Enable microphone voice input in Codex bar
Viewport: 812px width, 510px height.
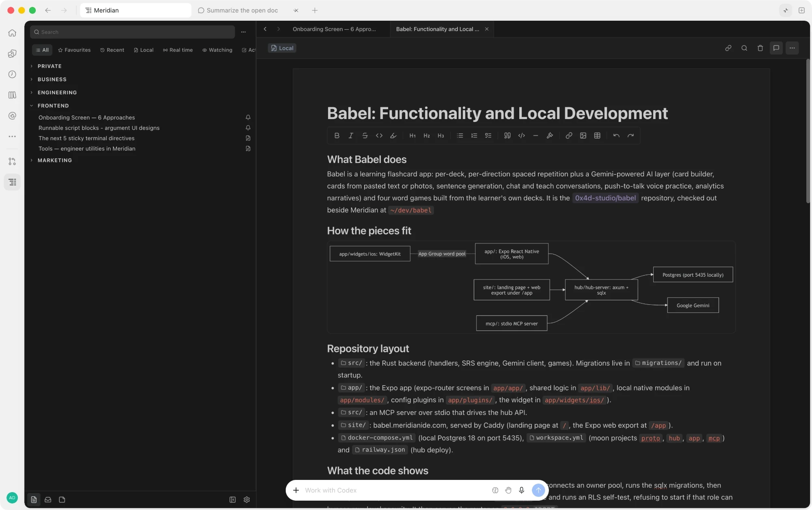pyautogui.click(x=522, y=490)
